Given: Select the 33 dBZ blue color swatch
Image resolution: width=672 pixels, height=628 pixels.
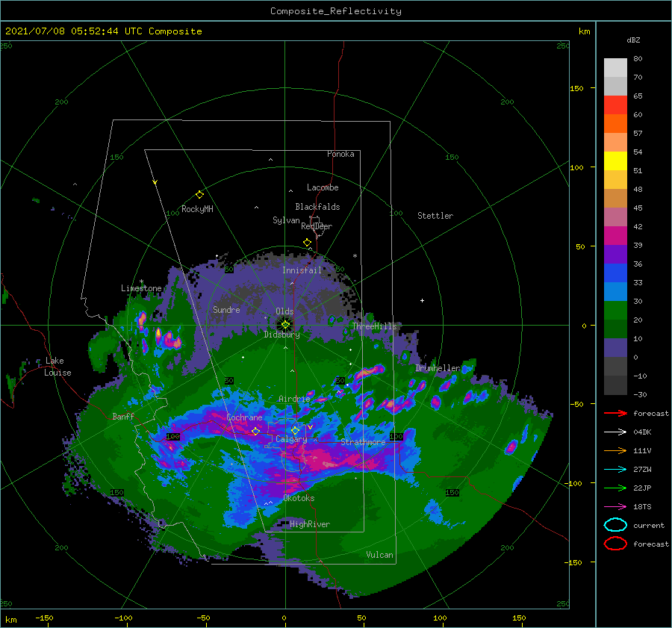Looking at the screenshot, I should tap(615, 273).
